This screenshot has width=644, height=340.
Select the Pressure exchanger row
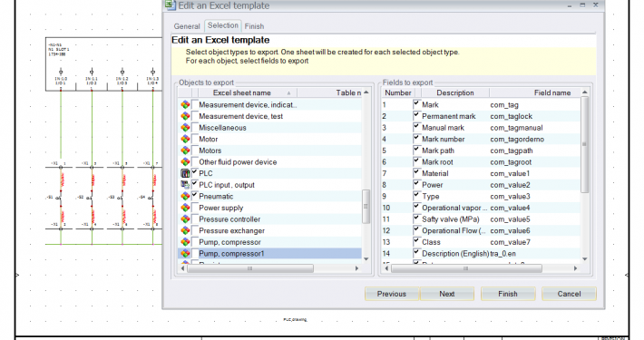click(x=269, y=231)
